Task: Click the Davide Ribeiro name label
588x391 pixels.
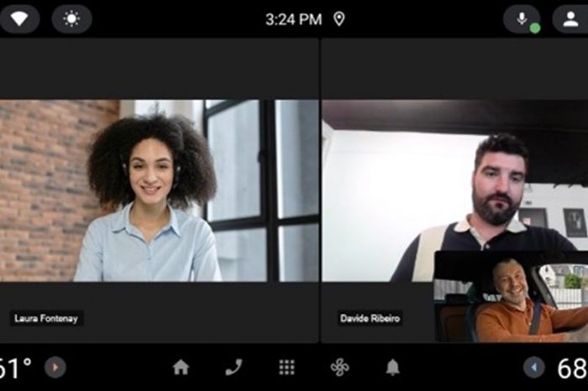Action: tap(370, 318)
